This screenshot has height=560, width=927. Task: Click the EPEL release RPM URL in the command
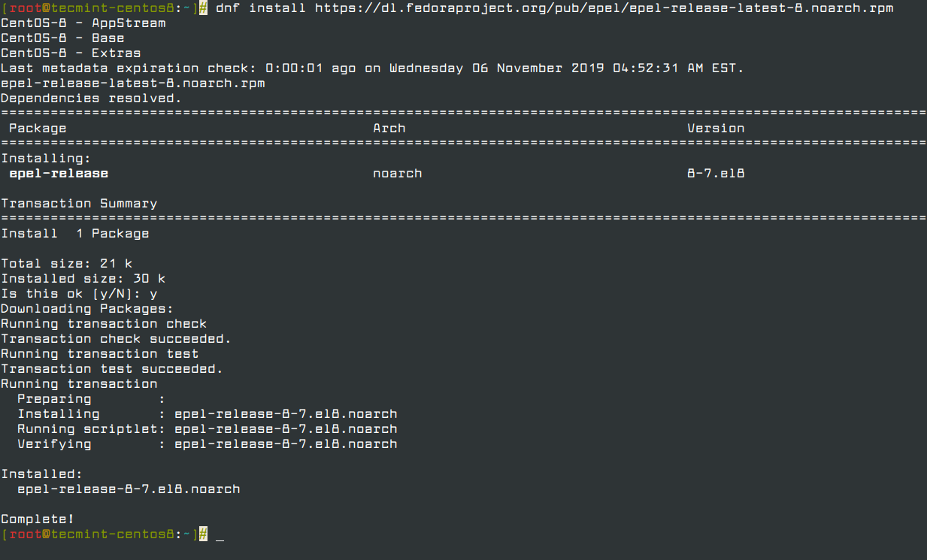[604, 8]
